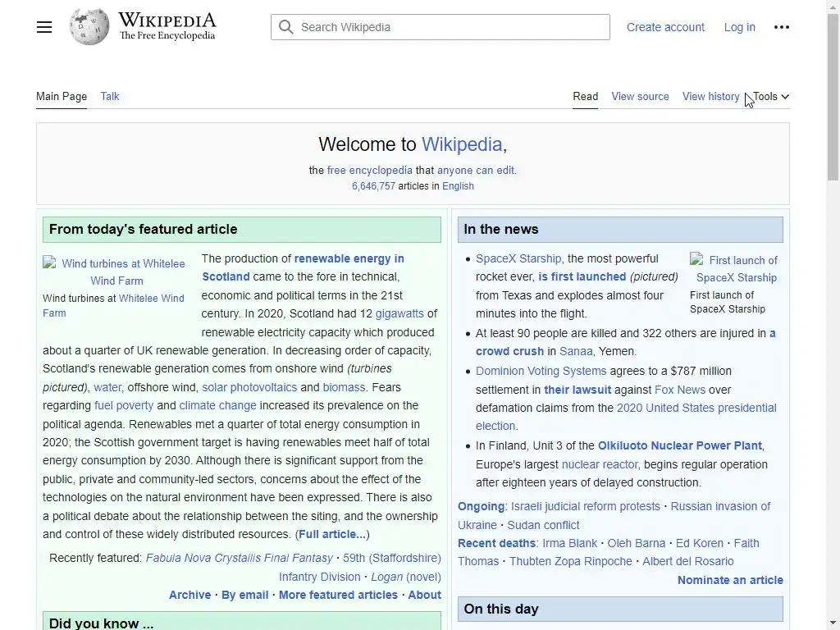Select the Main Page tab

tap(62, 97)
